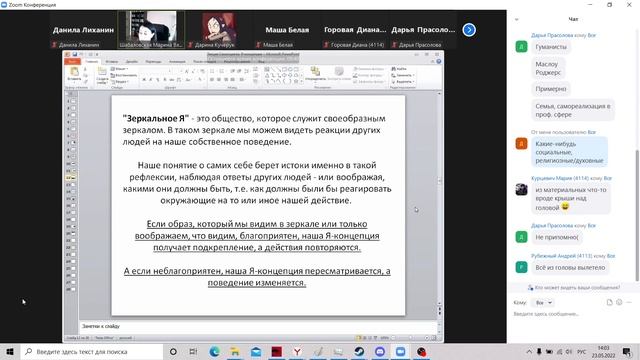The width and height of the screenshot is (640, 360).
Task: Click volume icon in system tray
Action: (x=569, y=352)
